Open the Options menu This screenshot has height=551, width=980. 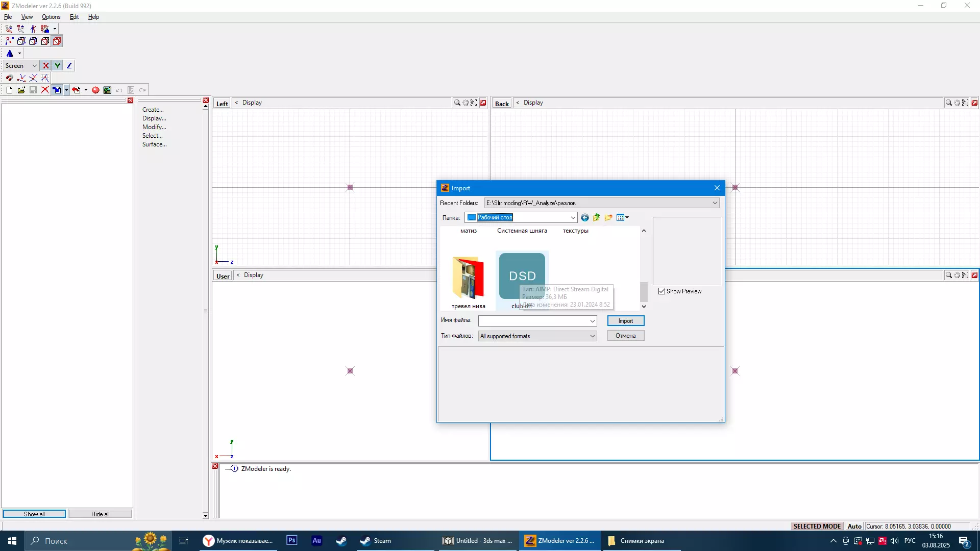pyautogui.click(x=51, y=17)
